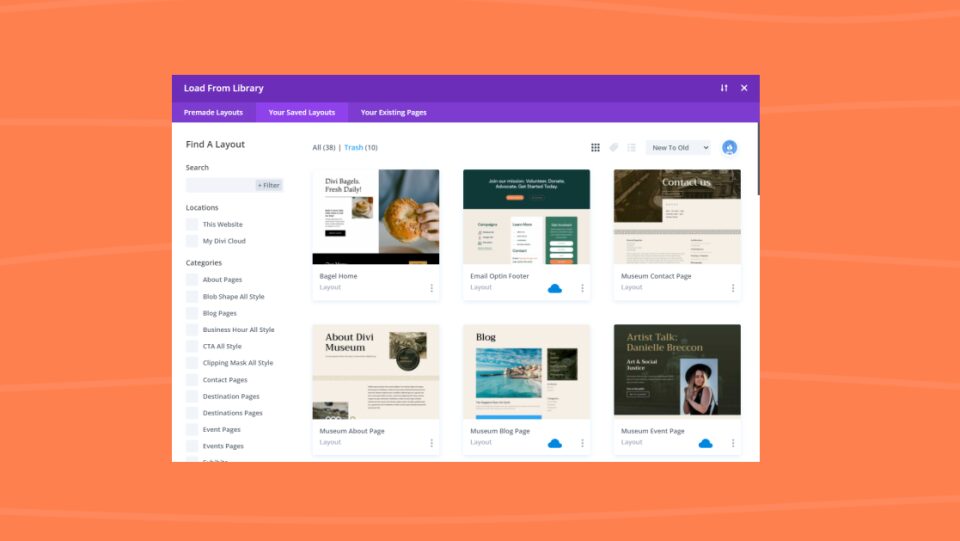Open Museum Event Page thumbnail
This screenshot has width=960, height=541.
tap(677, 371)
